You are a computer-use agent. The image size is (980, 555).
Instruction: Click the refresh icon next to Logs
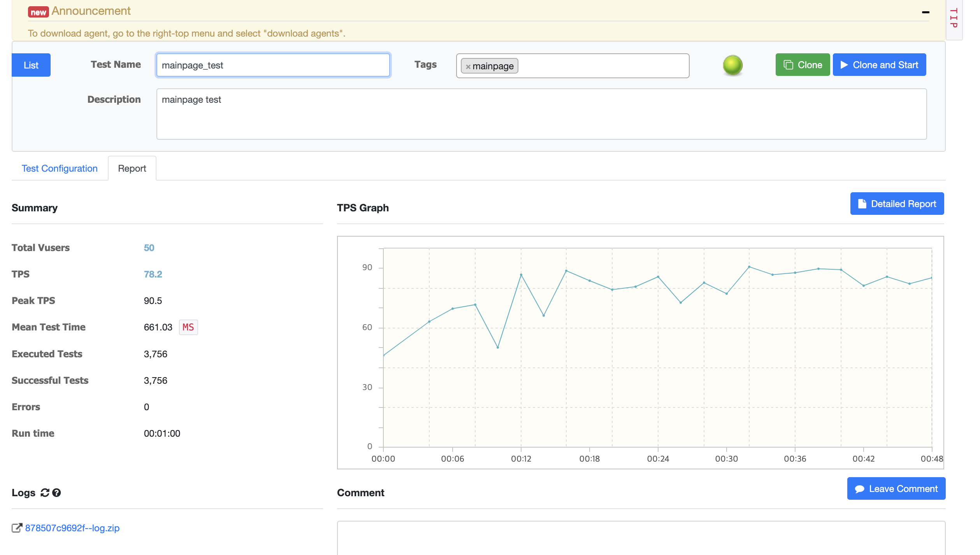(45, 493)
